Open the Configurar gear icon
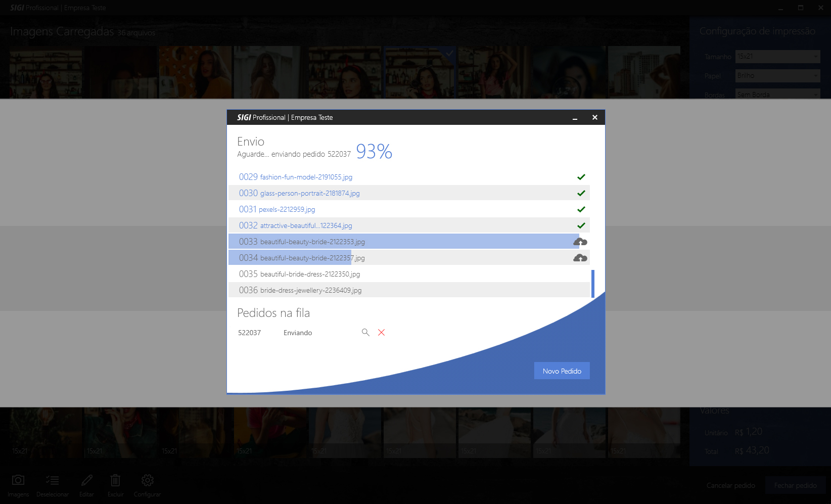Screen dimensions: 831x504 (147, 480)
